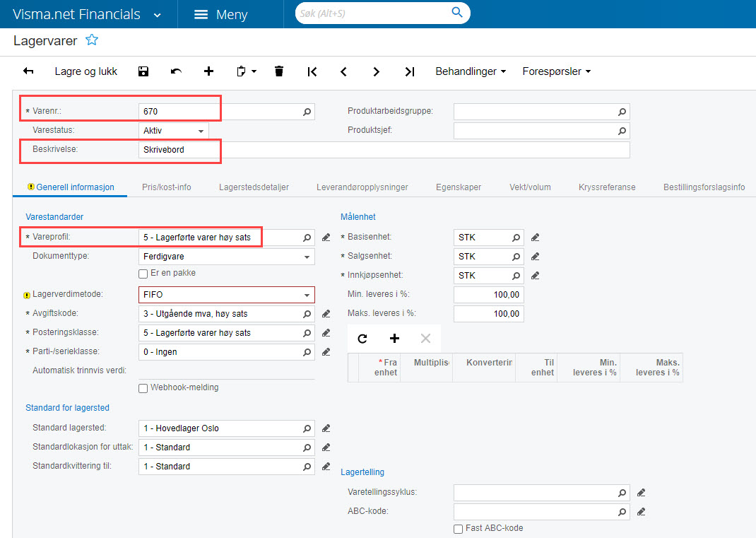Open the Vekt/volum tab
This screenshot has height=538, width=756.
530,187
